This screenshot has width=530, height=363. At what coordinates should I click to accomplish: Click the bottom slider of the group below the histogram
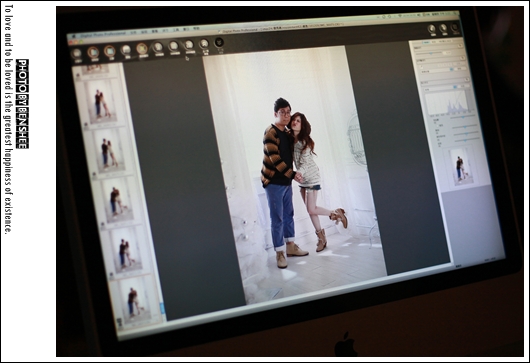click(x=466, y=140)
